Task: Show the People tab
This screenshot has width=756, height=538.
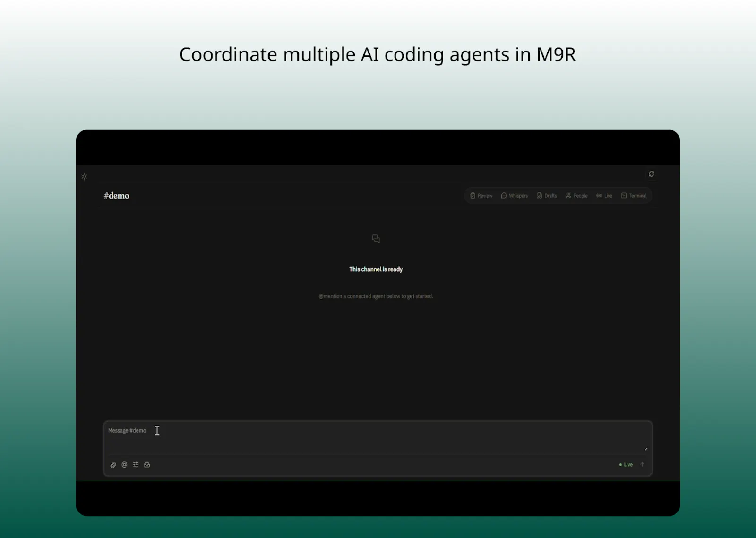Action: coord(576,196)
